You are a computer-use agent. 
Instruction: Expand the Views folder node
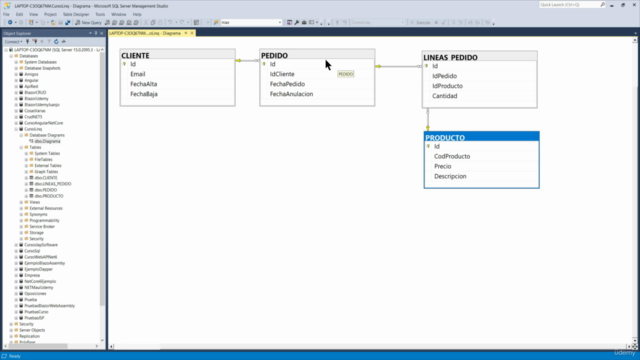21,202
